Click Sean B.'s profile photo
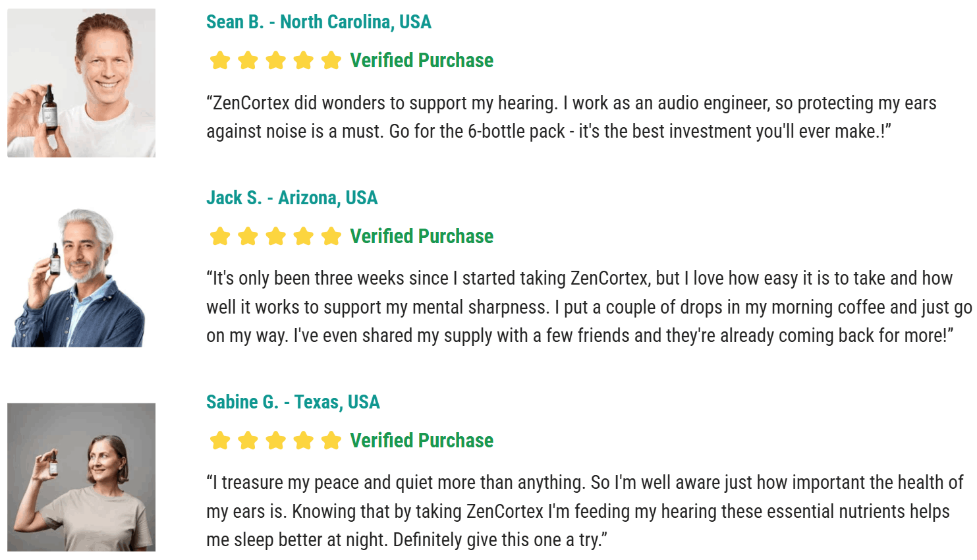This screenshot has height=560, width=977. point(82,82)
